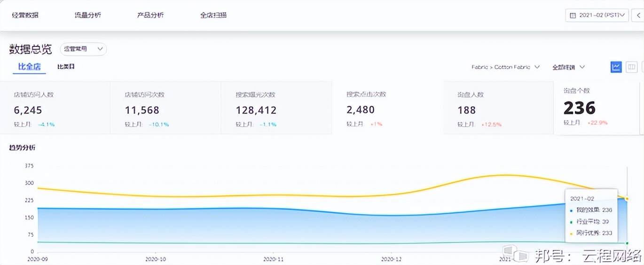Switch to the 比全店 comparison tab
Image resolution: width=644 pixels, height=265 pixels.
click(29, 67)
